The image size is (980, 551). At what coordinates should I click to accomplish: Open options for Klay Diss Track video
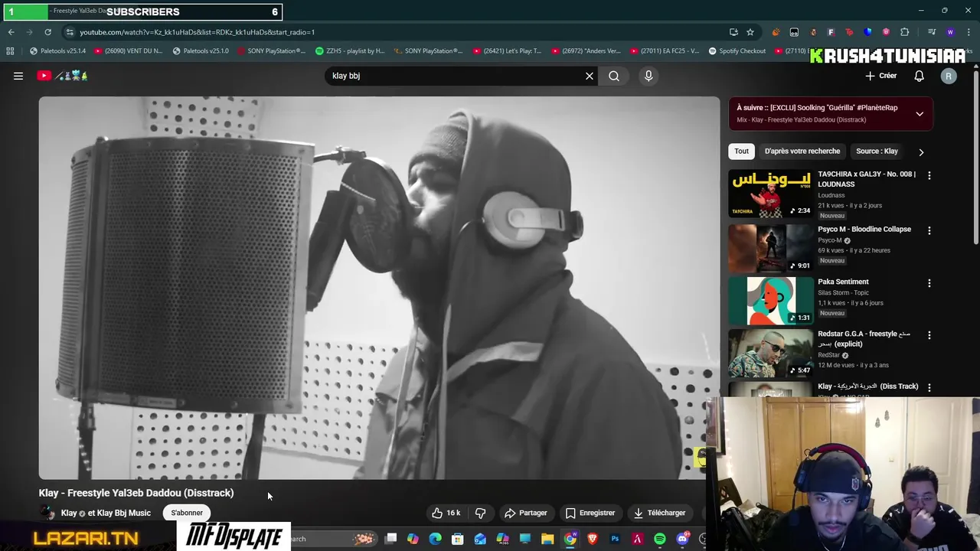pyautogui.click(x=929, y=388)
